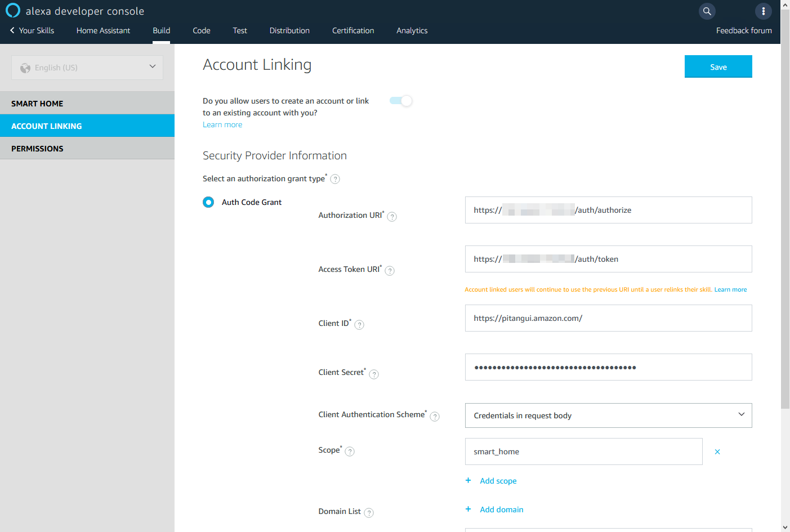Click the Add scope link
Viewport: 790px width, 532px height.
pos(498,481)
